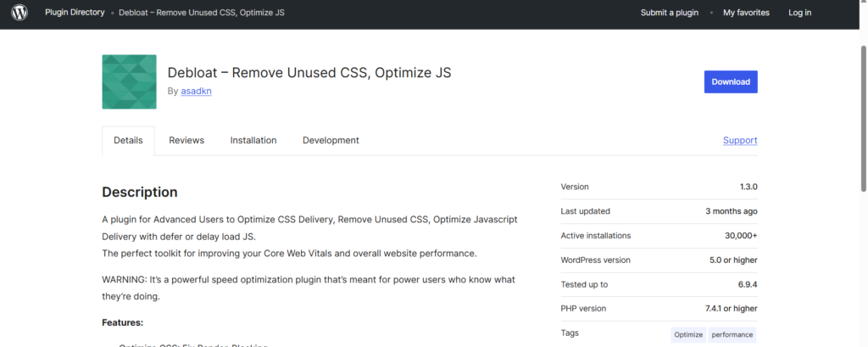
Task: Click version value 1.3.0
Action: point(748,187)
